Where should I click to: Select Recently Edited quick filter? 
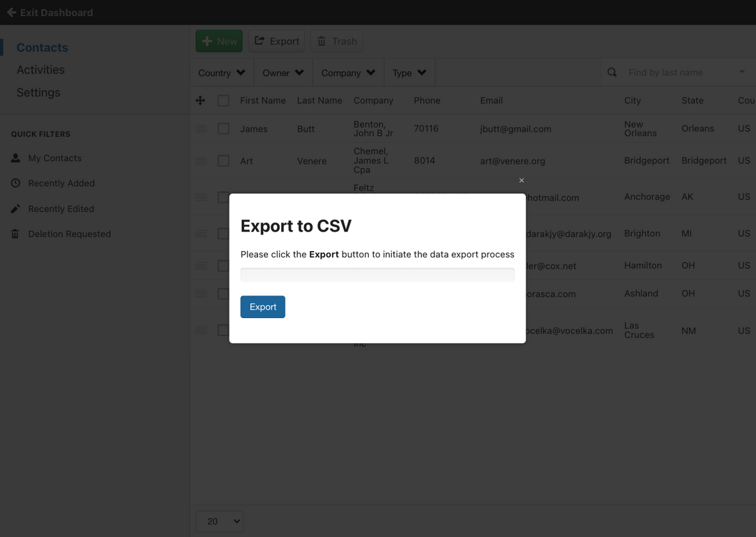[61, 209]
